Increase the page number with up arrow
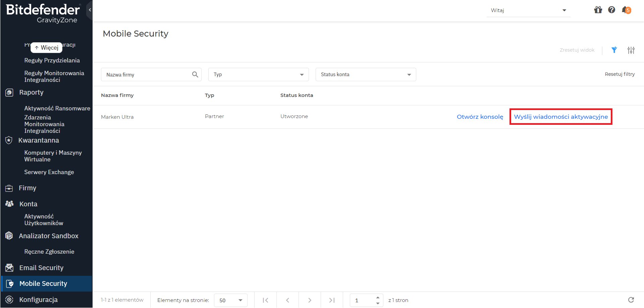The height and width of the screenshot is (308, 644). [378, 297]
